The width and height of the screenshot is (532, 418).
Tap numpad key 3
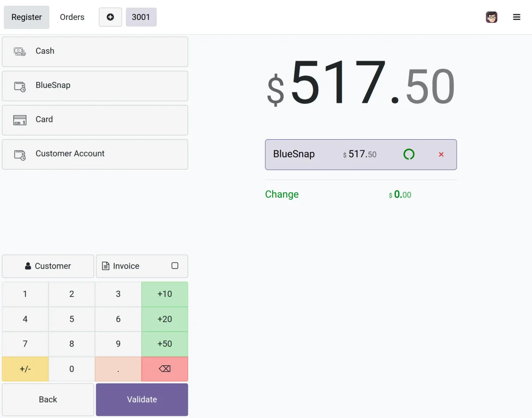click(x=118, y=294)
